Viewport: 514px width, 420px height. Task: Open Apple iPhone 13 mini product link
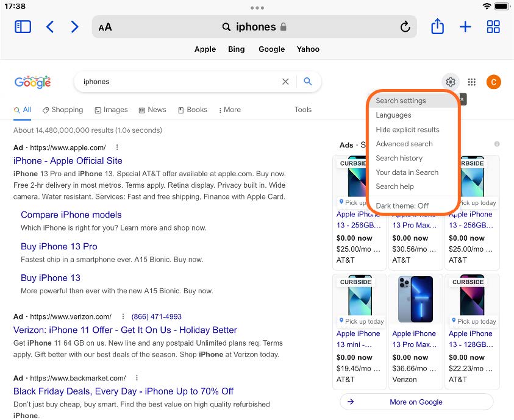coord(359,339)
